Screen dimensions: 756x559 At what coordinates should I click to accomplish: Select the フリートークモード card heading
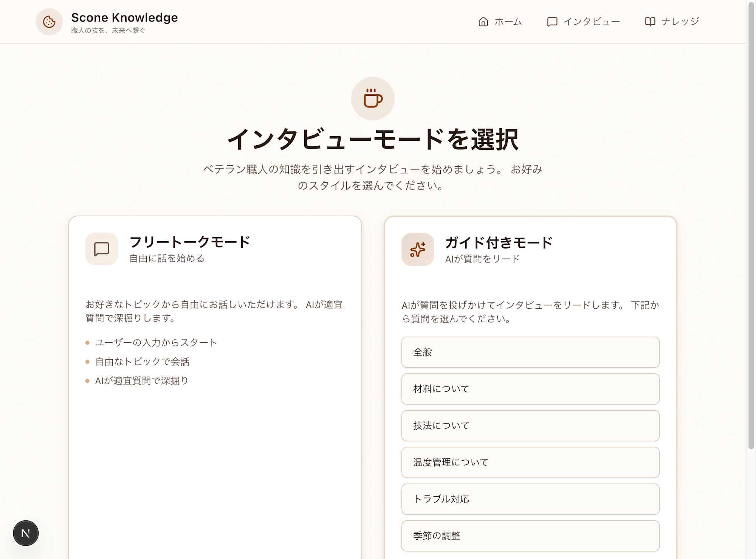(x=190, y=242)
